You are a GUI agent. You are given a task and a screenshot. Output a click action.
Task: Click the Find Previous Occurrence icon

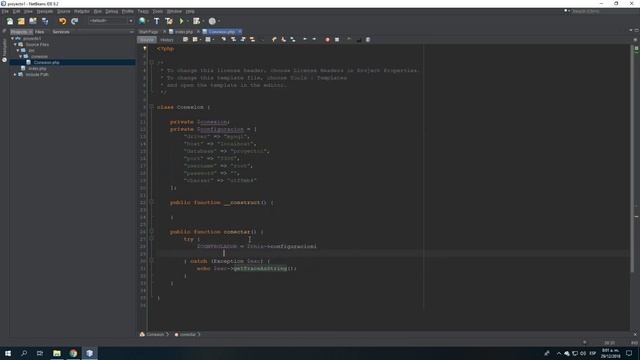[x=233, y=40]
